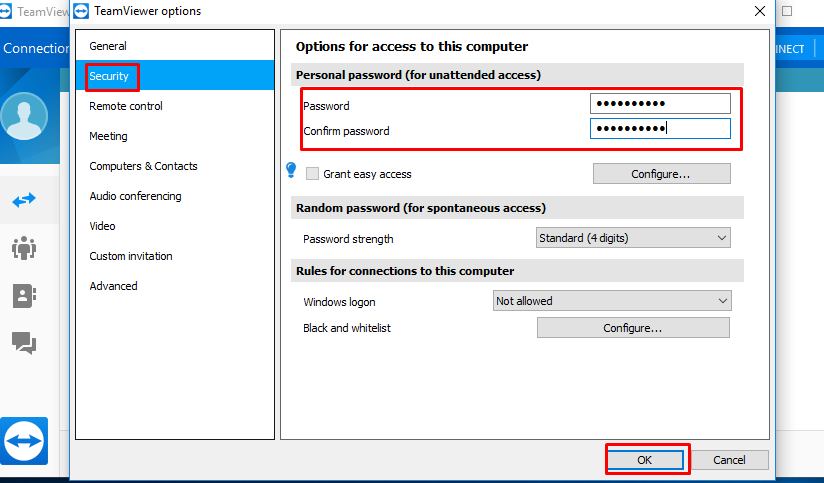The width and height of the screenshot is (824, 483).
Task: Select General in the options list
Action: coord(175,46)
